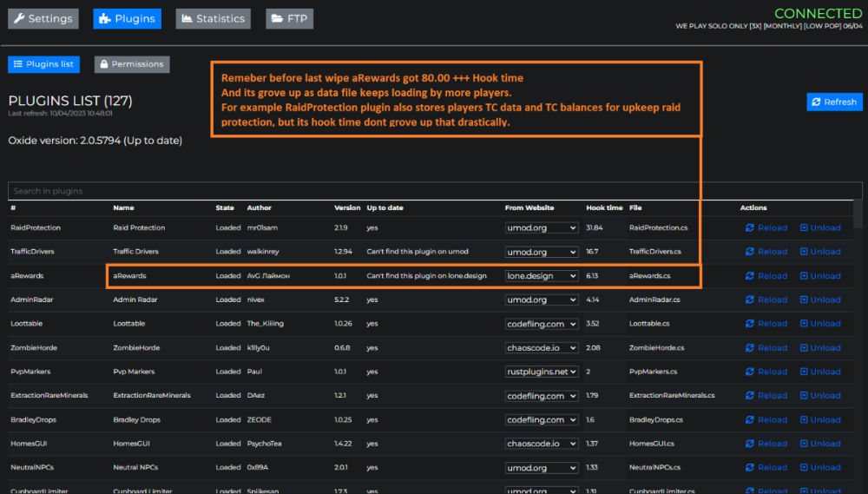Open the Settings wrench tab
Screen dimensions: 868x494
click(x=43, y=18)
